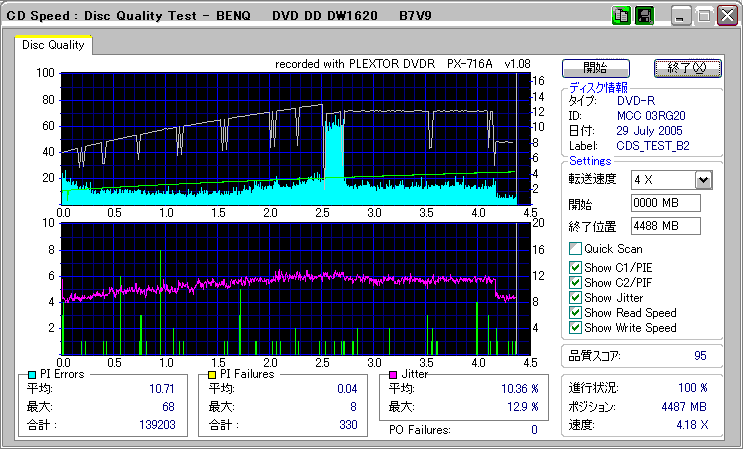Click the start position 0000 MB field
Screen dimensions: 743x449
[x=665, y=203]
